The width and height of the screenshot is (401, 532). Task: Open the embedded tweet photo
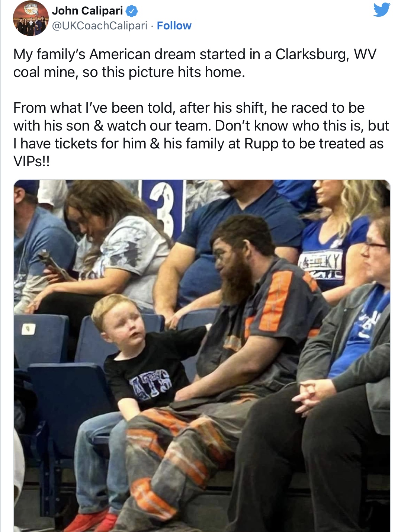coord(202,356)
